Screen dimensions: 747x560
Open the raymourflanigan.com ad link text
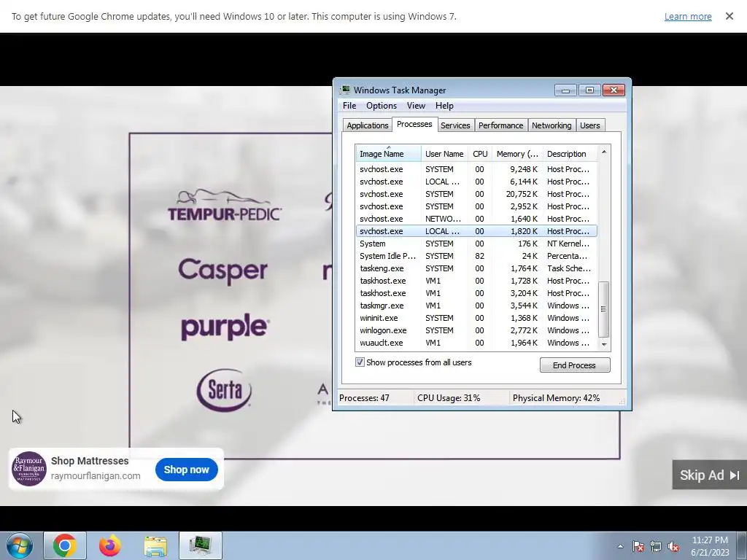(96, 475)
